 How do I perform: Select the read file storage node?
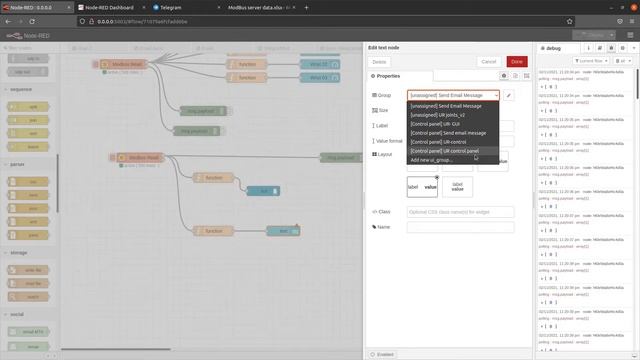[x=28, y=283]
